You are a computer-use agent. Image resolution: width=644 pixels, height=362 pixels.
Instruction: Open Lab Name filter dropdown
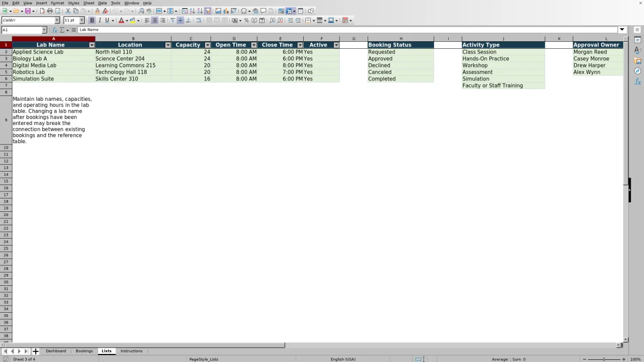coord(92,45)
